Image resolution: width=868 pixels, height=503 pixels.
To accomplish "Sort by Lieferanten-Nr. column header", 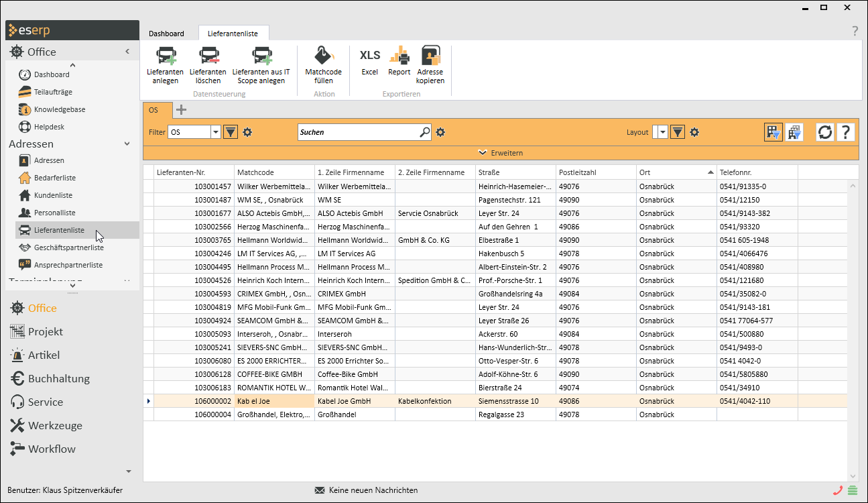I will [x=194, y=172].
